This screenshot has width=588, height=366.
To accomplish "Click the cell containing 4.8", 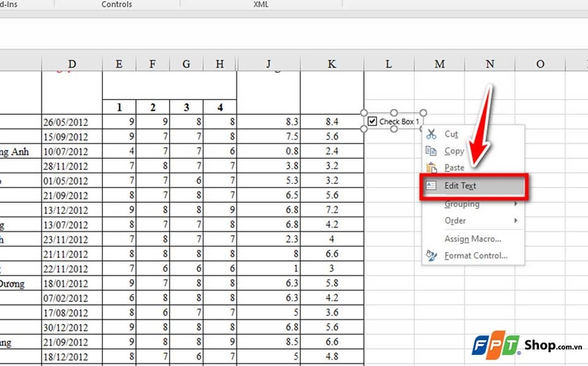I will coord(332,356).
